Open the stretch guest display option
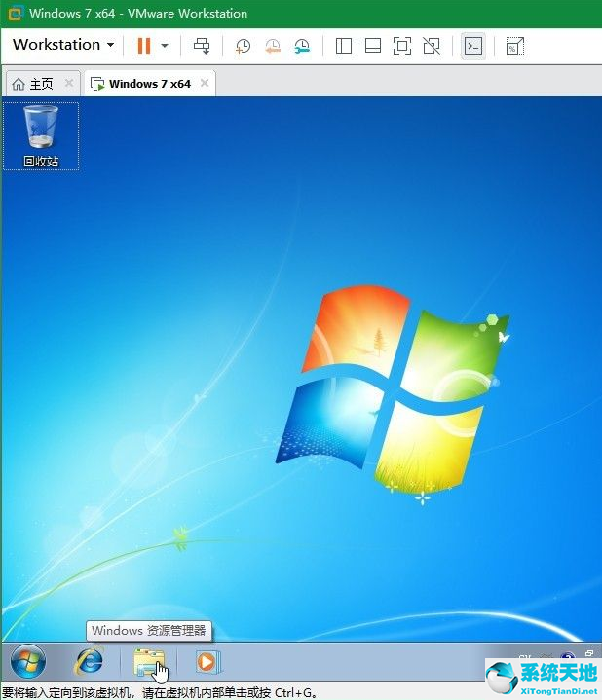This screenshot has height=700, width=602. pos(515,46)
